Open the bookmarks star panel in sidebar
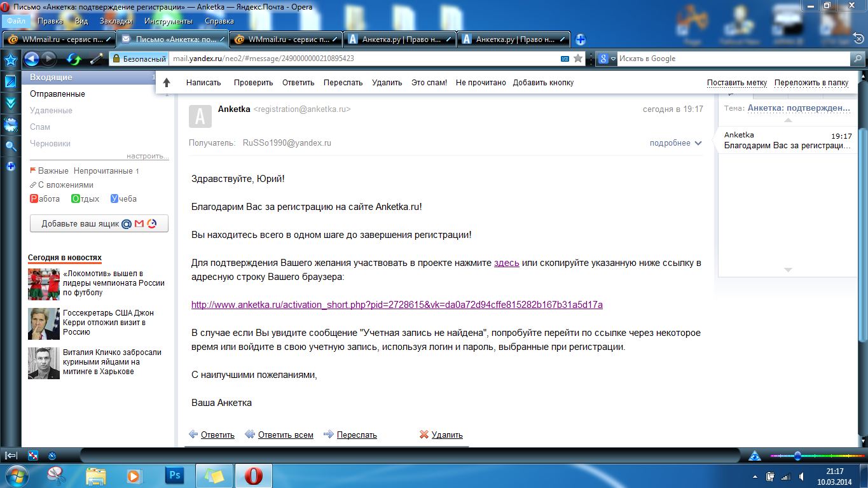This screenshot has width=868, height=488. click(11, 60)
